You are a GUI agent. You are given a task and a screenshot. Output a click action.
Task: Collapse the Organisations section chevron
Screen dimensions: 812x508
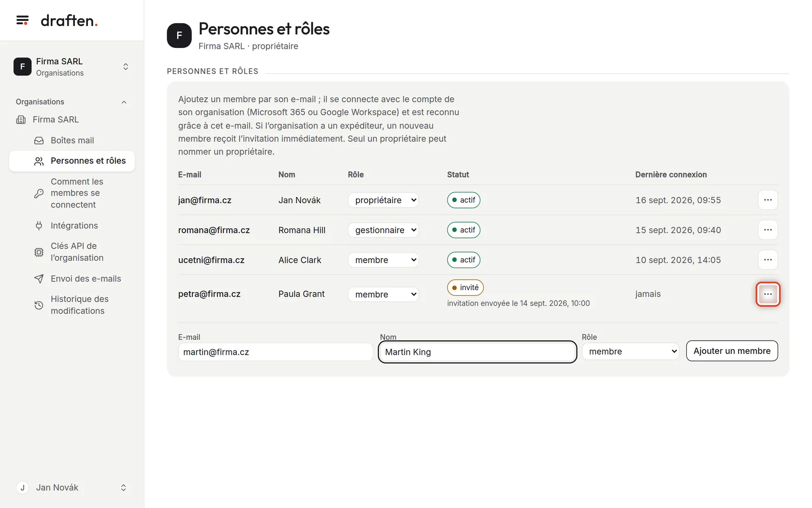click(124, 102)
